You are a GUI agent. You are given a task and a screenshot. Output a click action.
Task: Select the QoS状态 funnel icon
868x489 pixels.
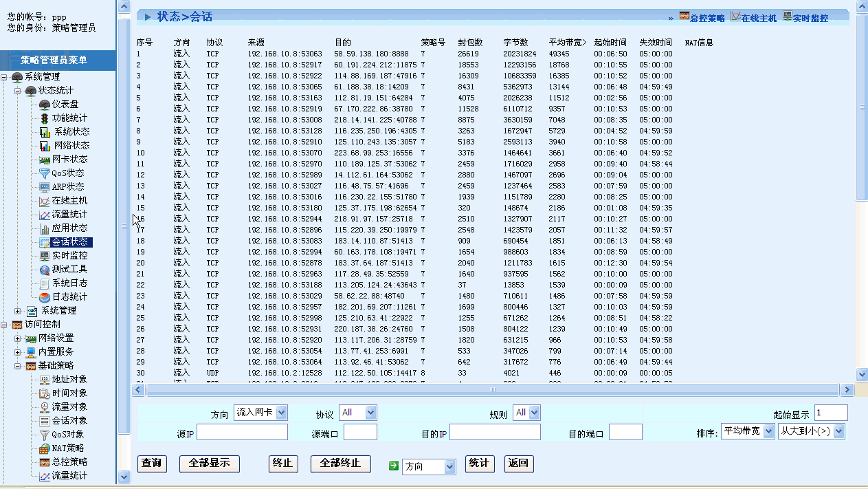click(45, 173)
